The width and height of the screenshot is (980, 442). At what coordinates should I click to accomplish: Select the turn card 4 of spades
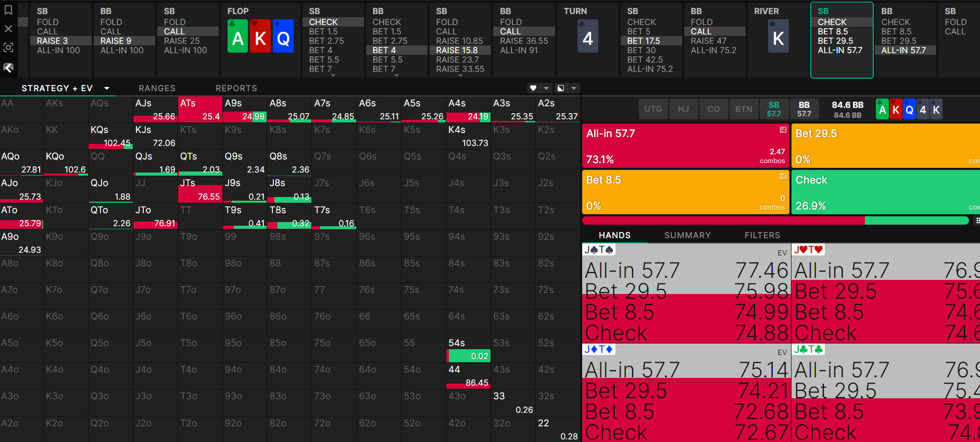click(x=588, y=36)
